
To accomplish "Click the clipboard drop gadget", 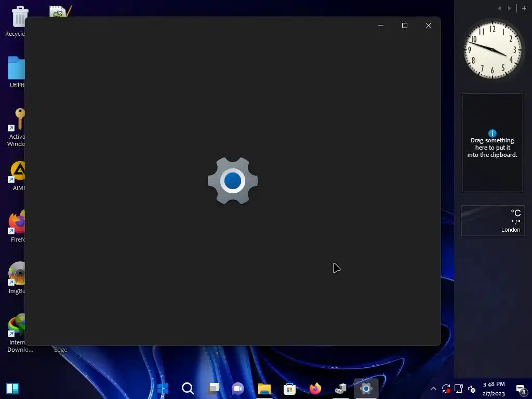I will pyautogui.click(x=493, y=143).
